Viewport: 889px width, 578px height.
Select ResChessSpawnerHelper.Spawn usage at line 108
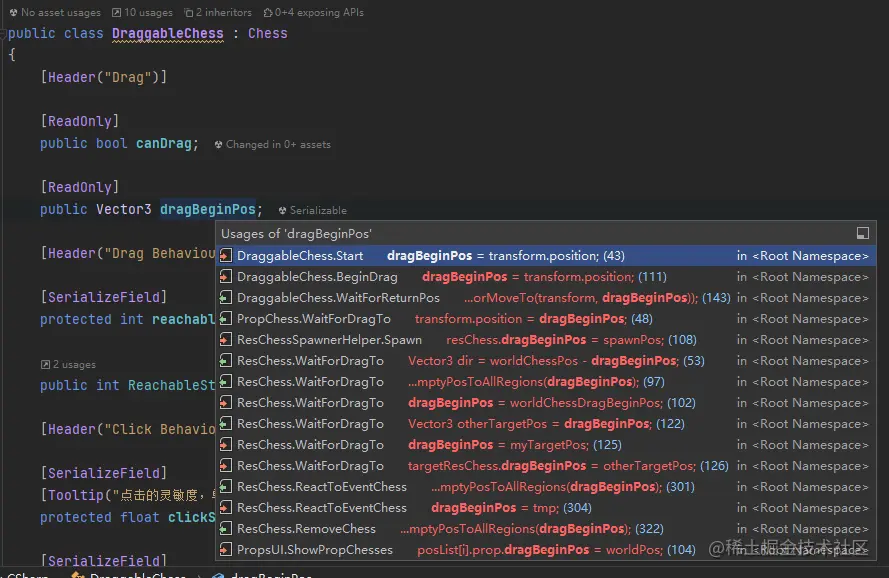coord(545,340)
